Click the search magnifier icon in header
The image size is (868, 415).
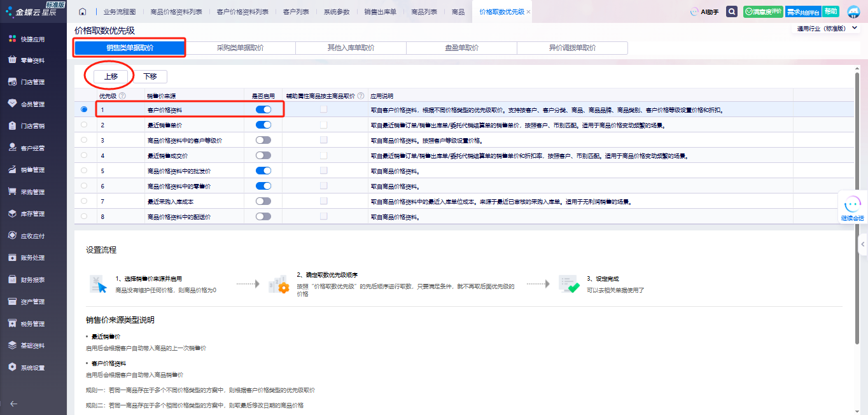click(x=732, y=11)
